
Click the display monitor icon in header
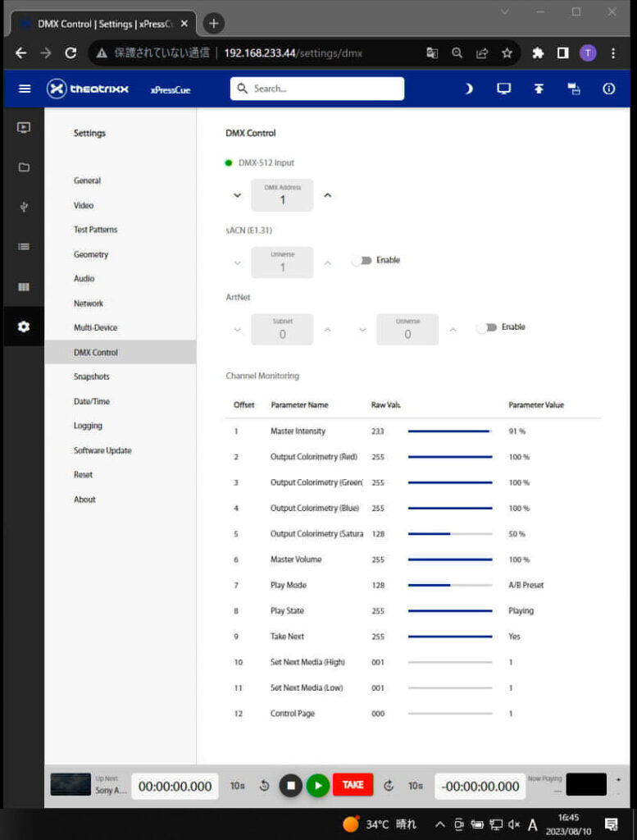click(504, 89)
